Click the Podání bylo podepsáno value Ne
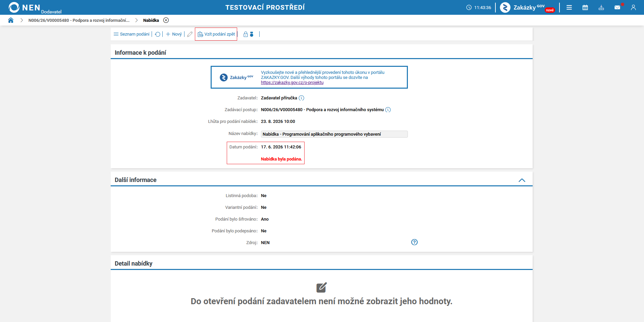644x322 pixels. click(264, 231)
